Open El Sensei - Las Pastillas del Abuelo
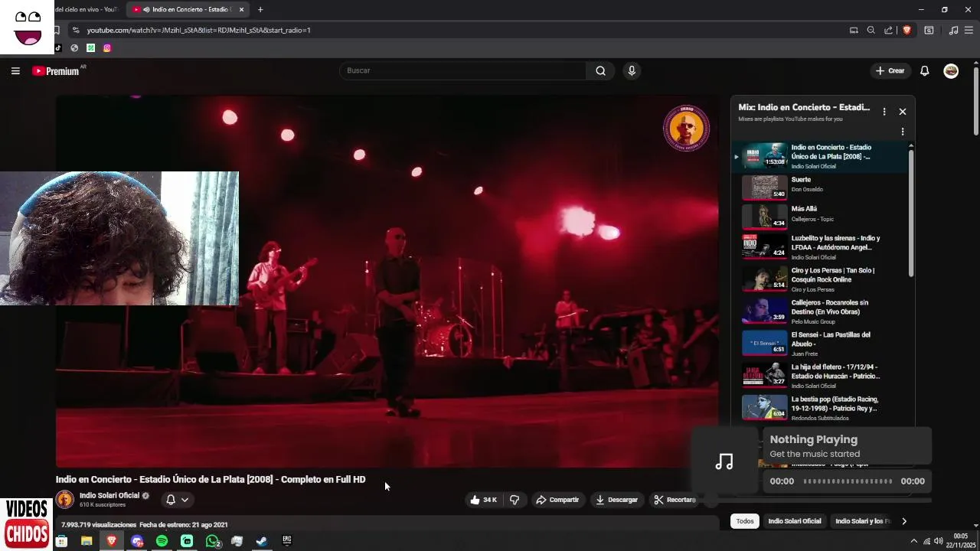Screen dimensions: 980x551 pos(819,344)
